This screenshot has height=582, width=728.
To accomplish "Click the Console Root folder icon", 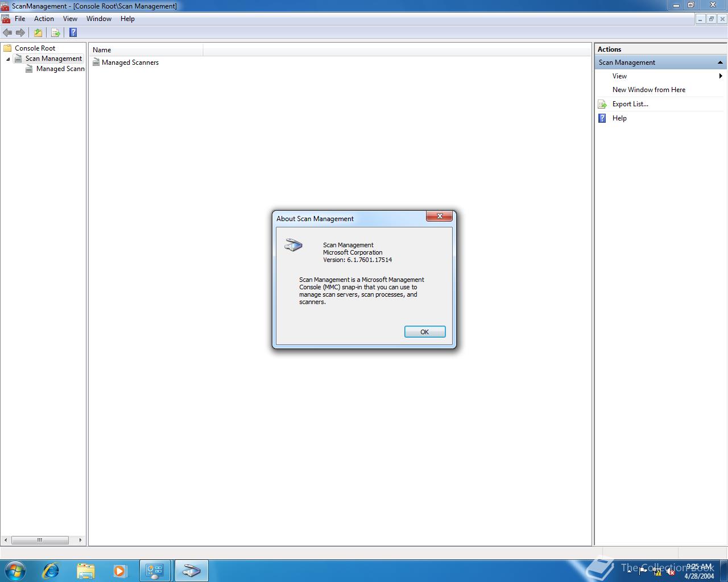I will pyautogui.click(x=7, y=48).
